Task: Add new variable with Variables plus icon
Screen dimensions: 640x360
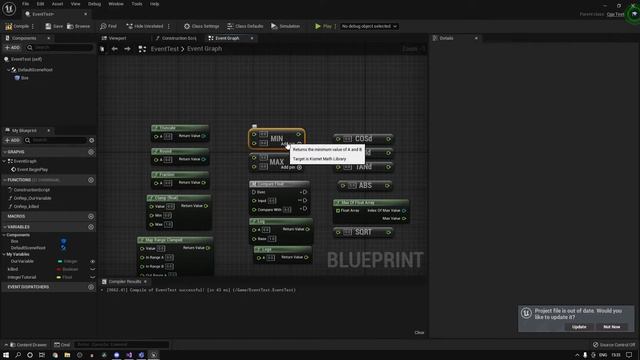Action: coord(91,227)
